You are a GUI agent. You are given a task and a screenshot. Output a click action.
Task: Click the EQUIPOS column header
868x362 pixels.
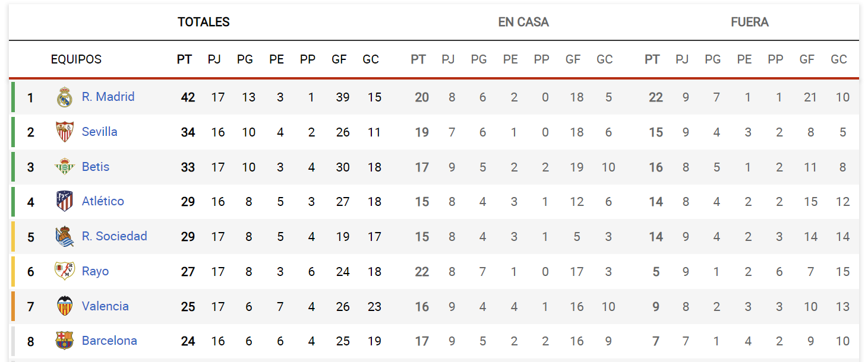click(76, 59)
